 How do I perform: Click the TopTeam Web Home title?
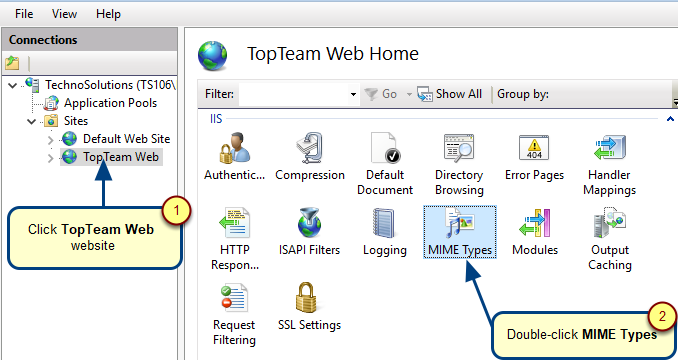pos(333,54)
